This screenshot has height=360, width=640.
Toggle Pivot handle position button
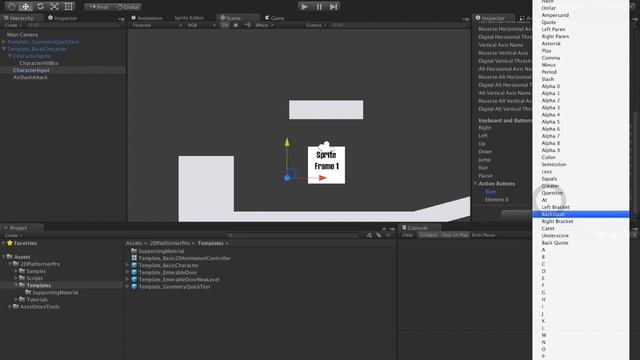tap(99, 7)
